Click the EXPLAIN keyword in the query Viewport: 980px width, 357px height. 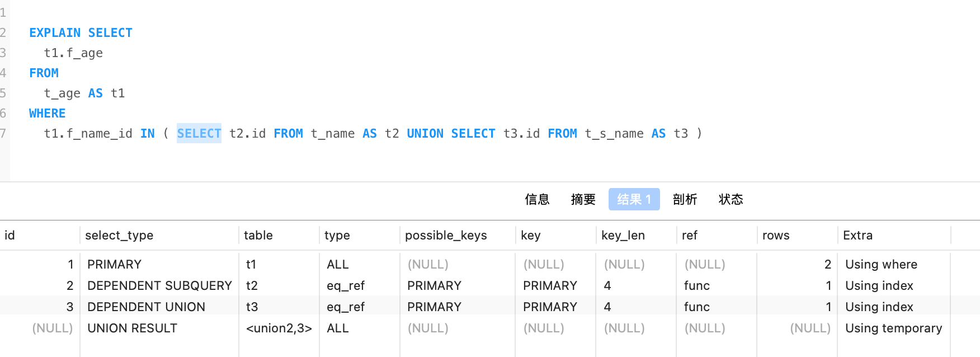coord(55,33)
